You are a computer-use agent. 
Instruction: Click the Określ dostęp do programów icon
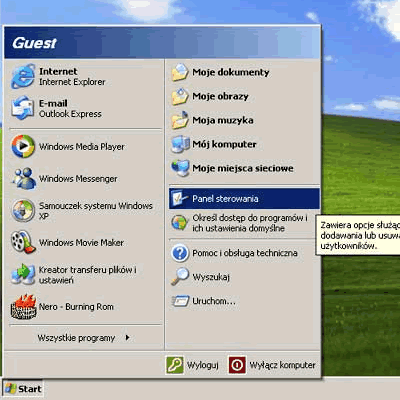(180, 223)
